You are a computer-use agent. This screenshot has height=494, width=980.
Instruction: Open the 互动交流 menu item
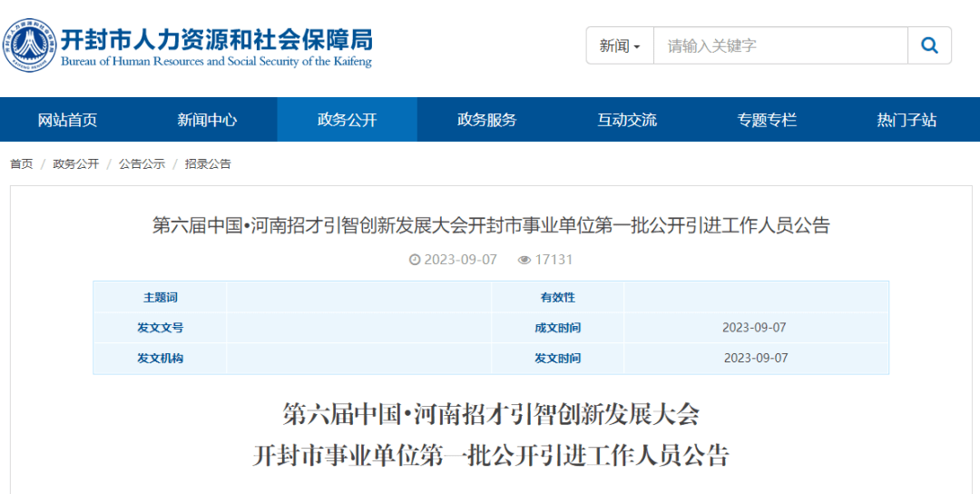click(x=627, y=120)
